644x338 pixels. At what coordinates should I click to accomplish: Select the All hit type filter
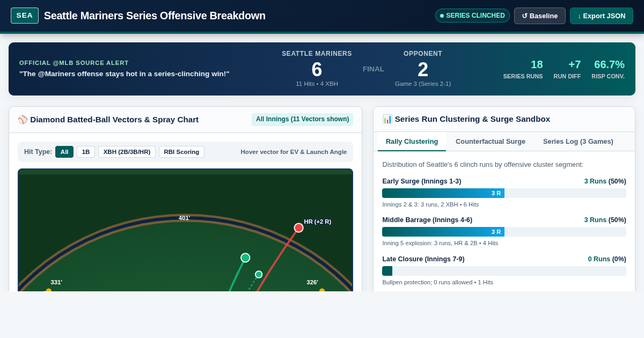coord(64,152)
